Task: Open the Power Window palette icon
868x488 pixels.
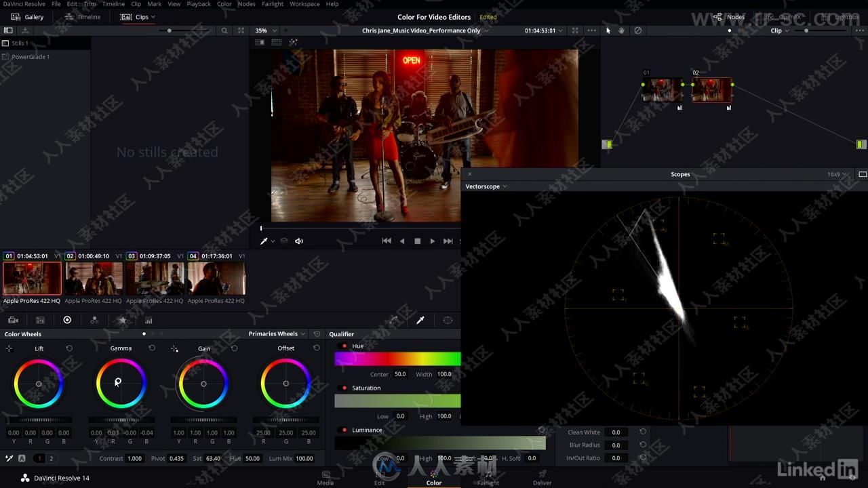Action: pyautogui.click(x=448, y=320)
